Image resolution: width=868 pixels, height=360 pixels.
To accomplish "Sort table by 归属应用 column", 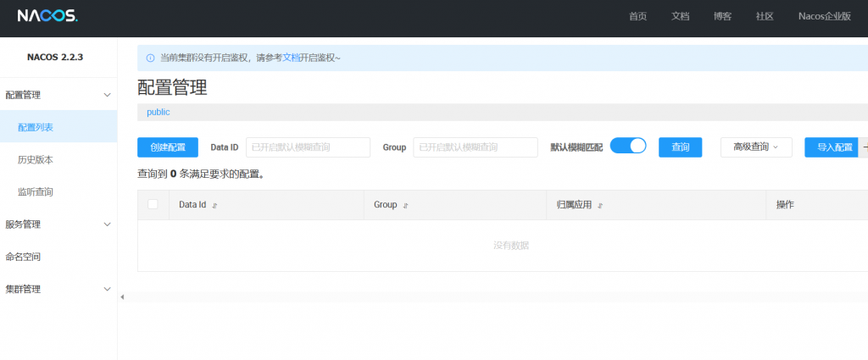I will pyautogui.click(x=600, y=205).
